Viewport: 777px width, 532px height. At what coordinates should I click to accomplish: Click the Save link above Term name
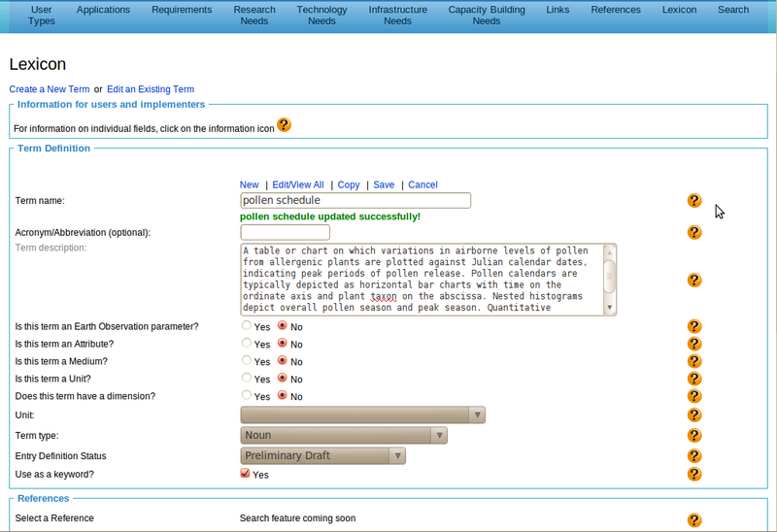[384, 184]
